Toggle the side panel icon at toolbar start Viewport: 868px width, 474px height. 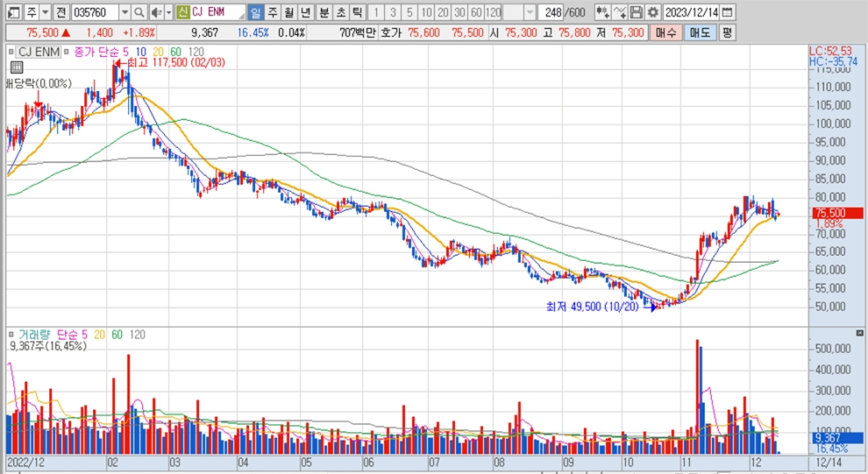tap(14, 12)
